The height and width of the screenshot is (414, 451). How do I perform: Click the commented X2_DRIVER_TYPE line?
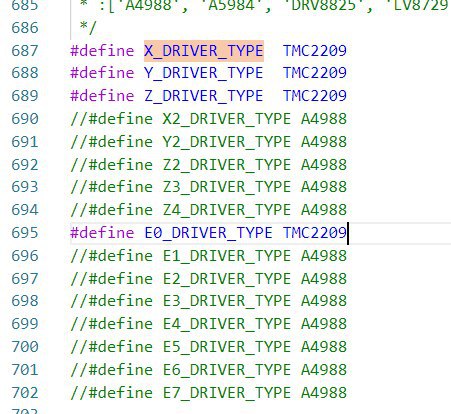coord(209,119)
